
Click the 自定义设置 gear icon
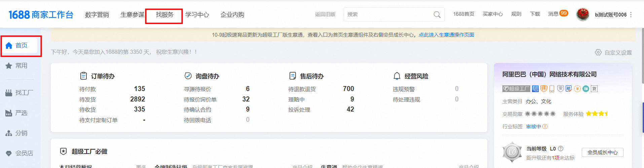coord(598,52)
